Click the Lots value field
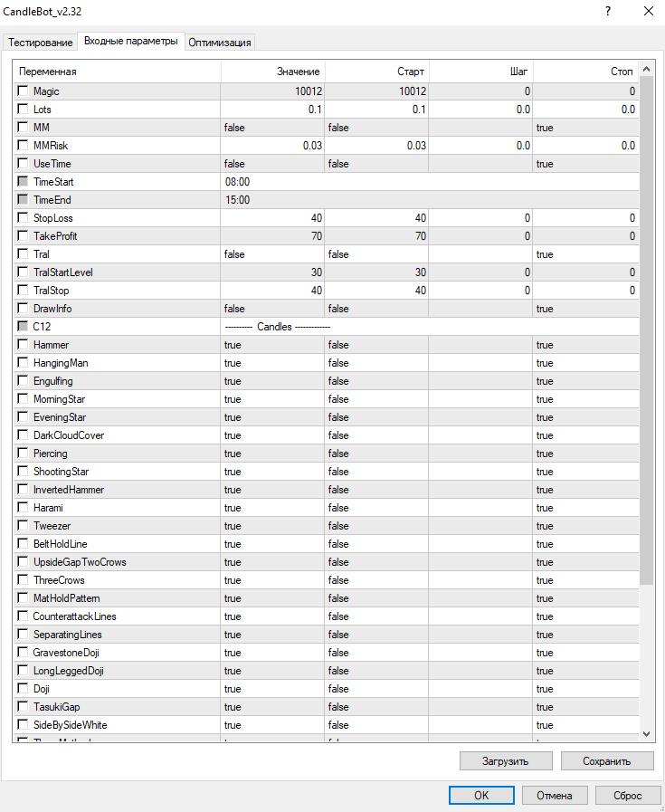The width and height of the screenshot is (665, 812). click(x=273, y=110)
